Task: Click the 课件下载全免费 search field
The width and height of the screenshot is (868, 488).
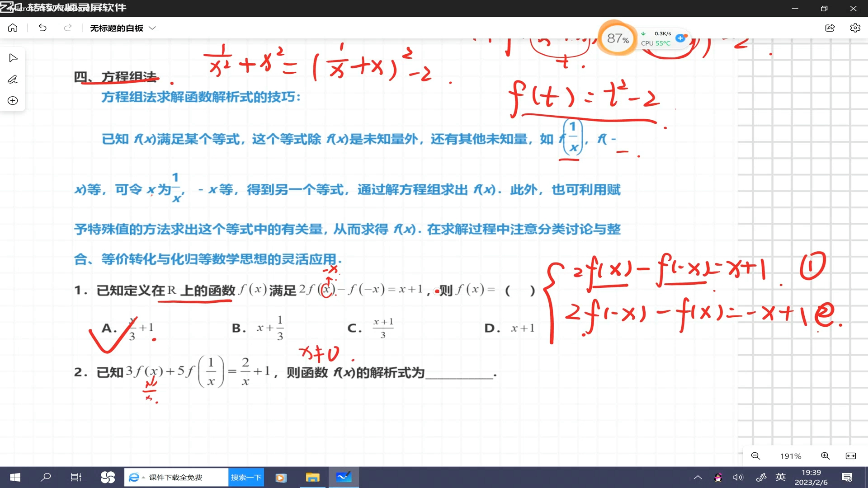Action: click(181, 478)
